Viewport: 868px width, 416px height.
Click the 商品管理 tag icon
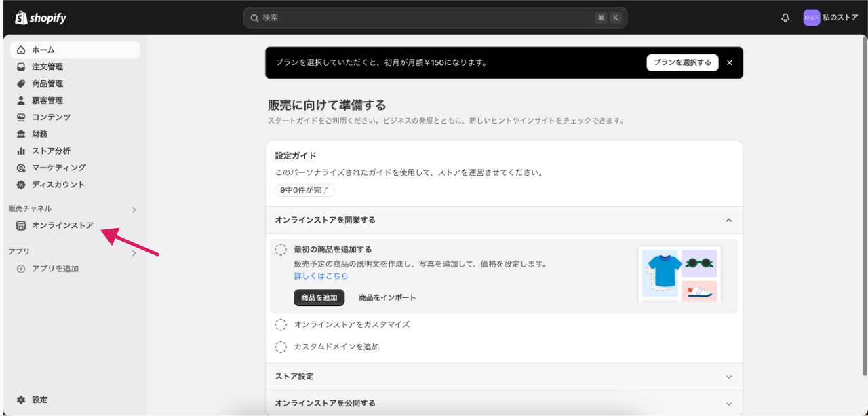click(21, 84)
